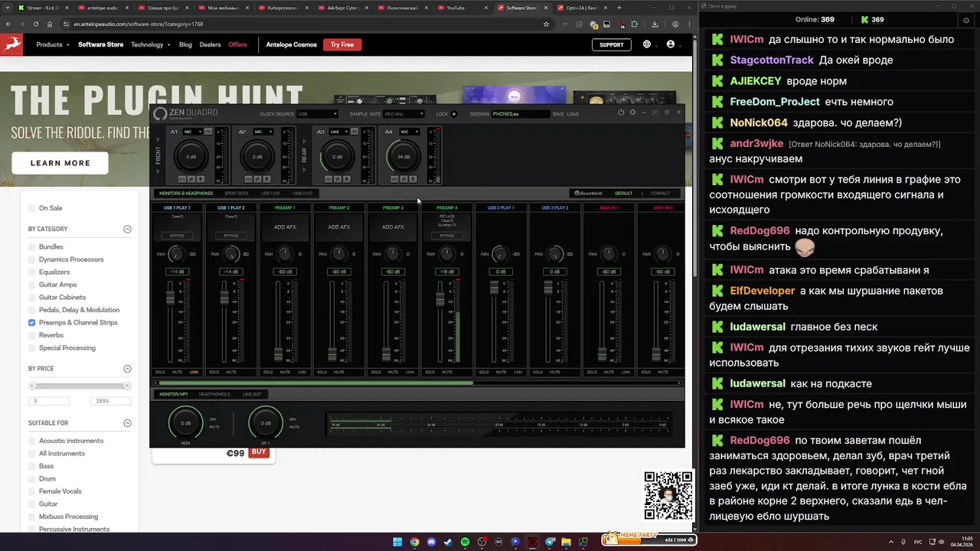
Task: Switch to LINE OUT tab
Action: point(252,394)
